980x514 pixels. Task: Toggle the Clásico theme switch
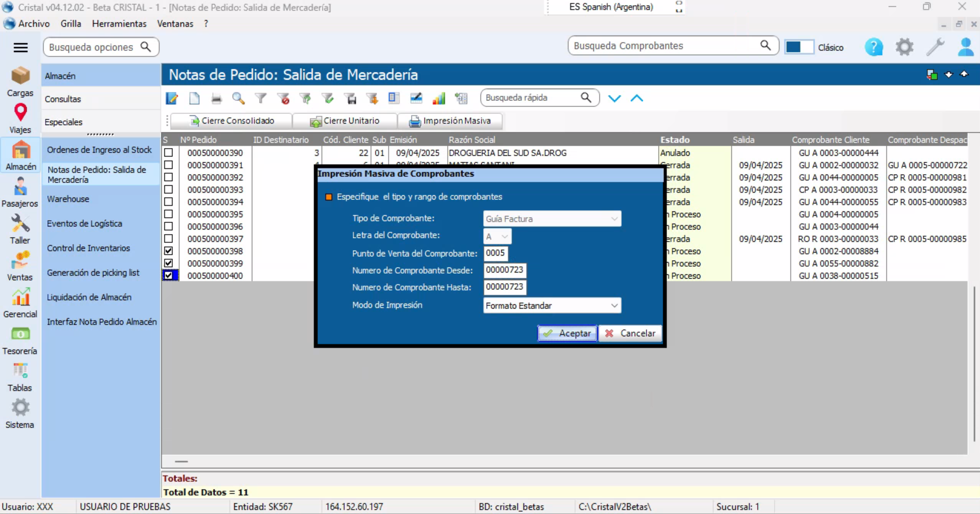799,48
